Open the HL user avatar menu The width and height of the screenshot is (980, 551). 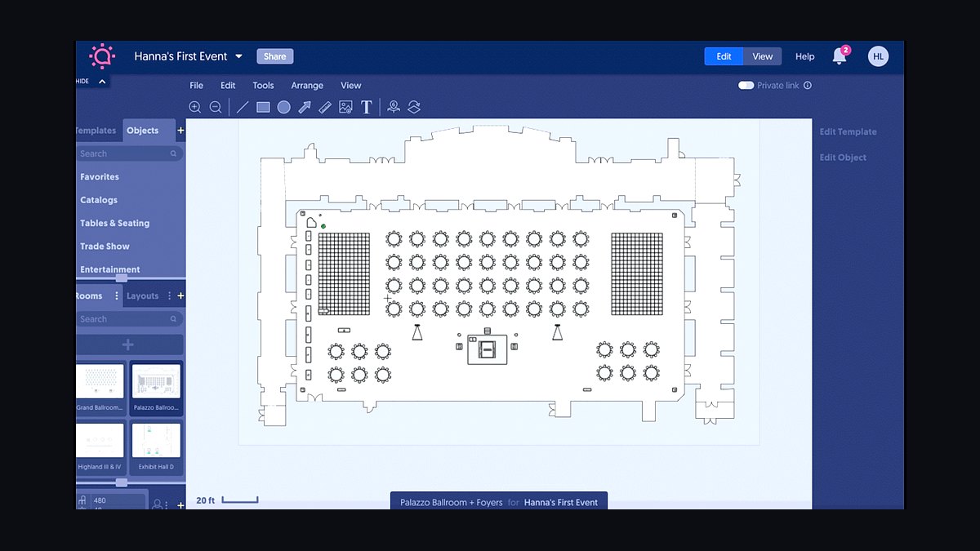[878, 56]
